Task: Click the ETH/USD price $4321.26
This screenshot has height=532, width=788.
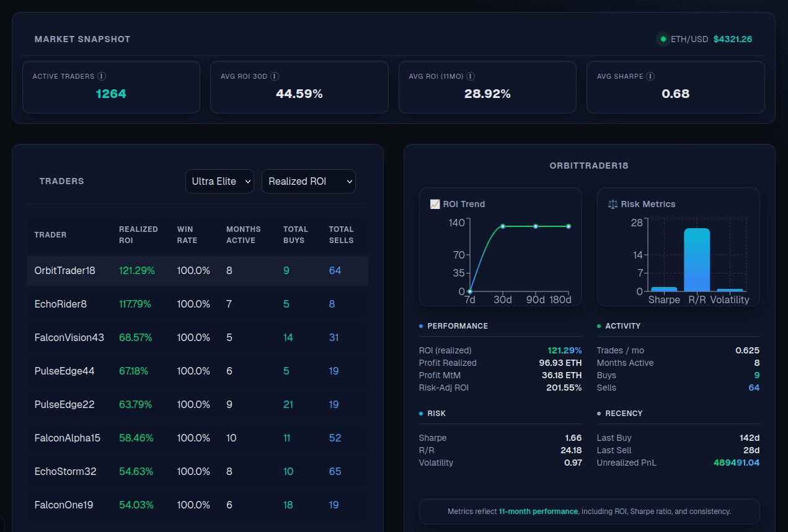Action: pyautogui.click(x=732, y=39)
